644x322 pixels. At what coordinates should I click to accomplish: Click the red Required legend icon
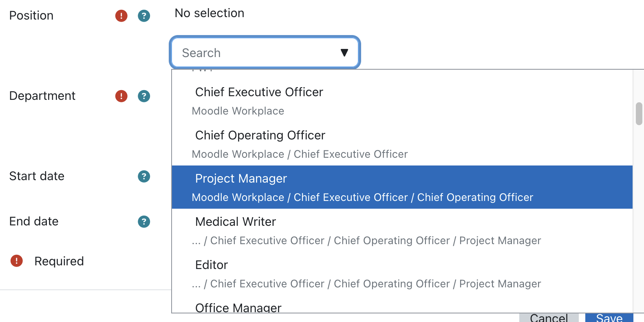16,261
